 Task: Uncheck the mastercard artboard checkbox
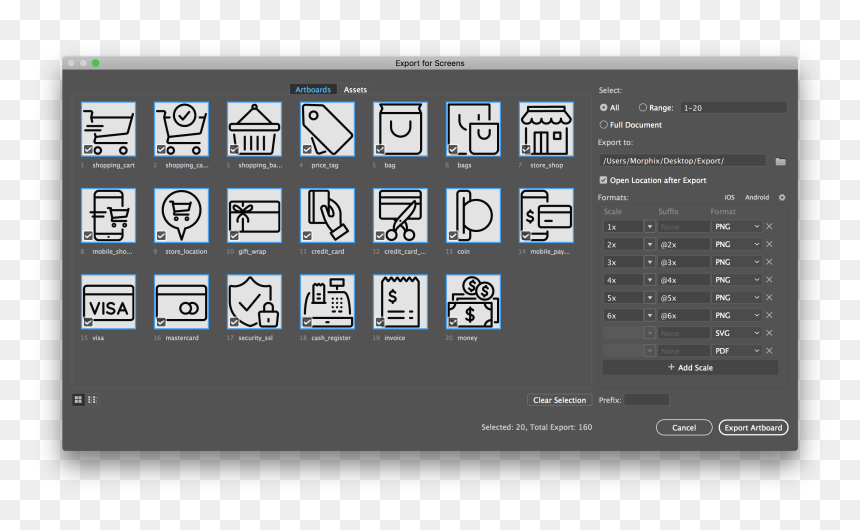point(161,322)
